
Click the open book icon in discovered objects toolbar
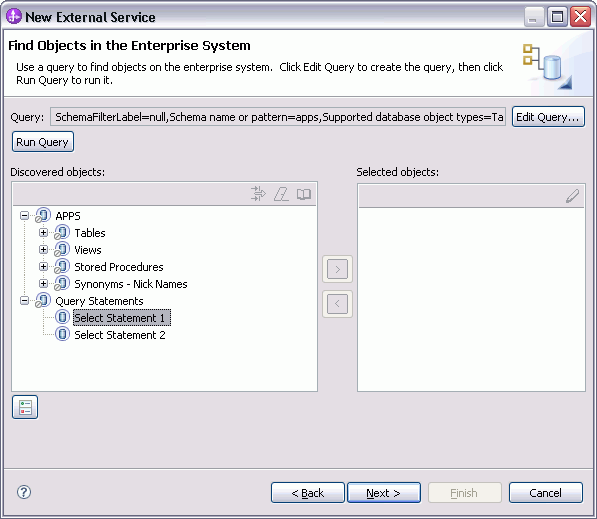tap(304, 194)
